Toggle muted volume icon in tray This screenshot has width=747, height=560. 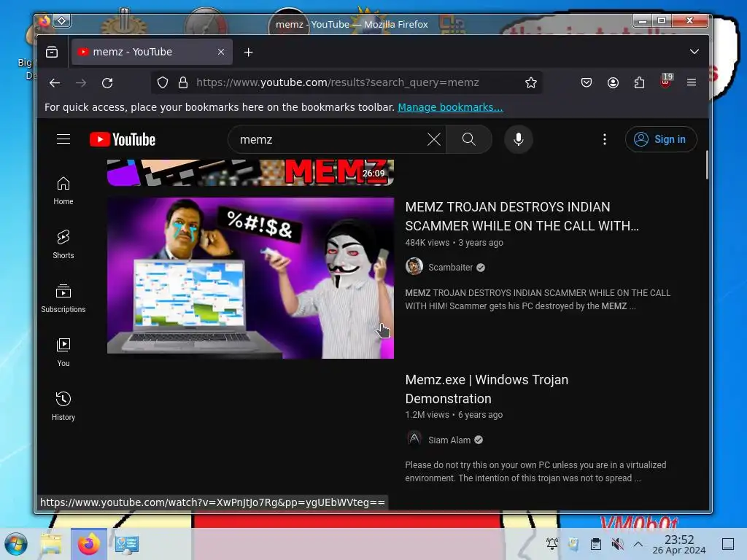click(617, 544)
